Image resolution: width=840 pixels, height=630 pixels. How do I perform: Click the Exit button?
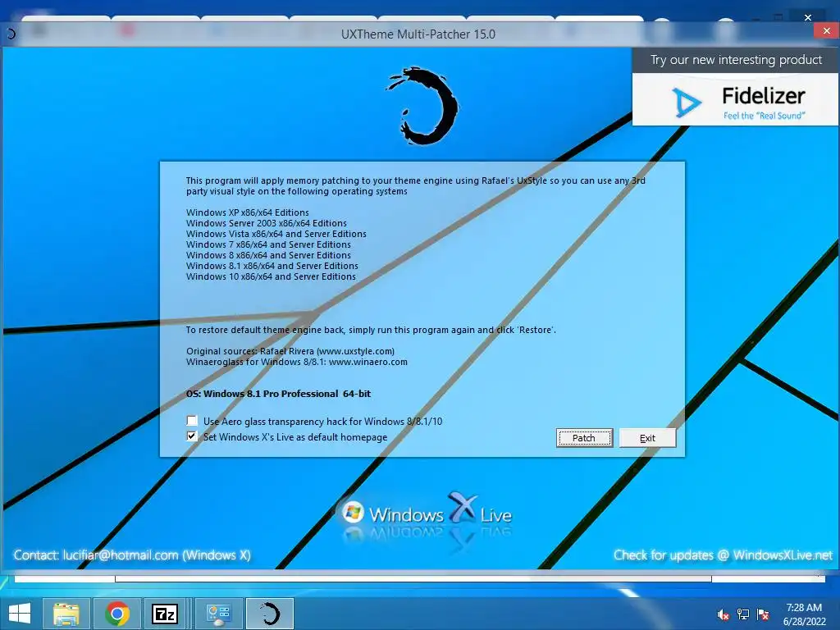click(x=647, y=438)
